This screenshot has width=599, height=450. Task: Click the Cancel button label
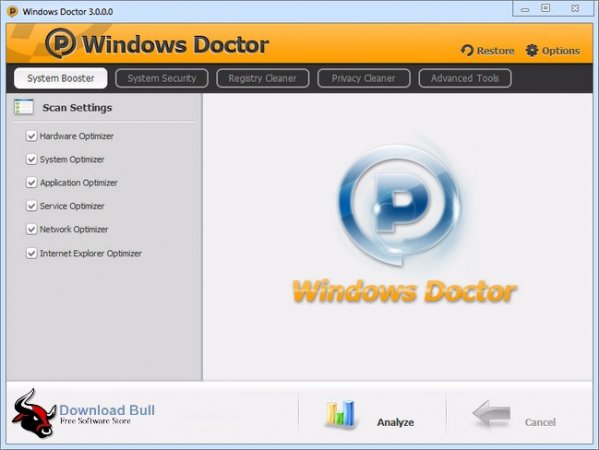pos(540,422)
